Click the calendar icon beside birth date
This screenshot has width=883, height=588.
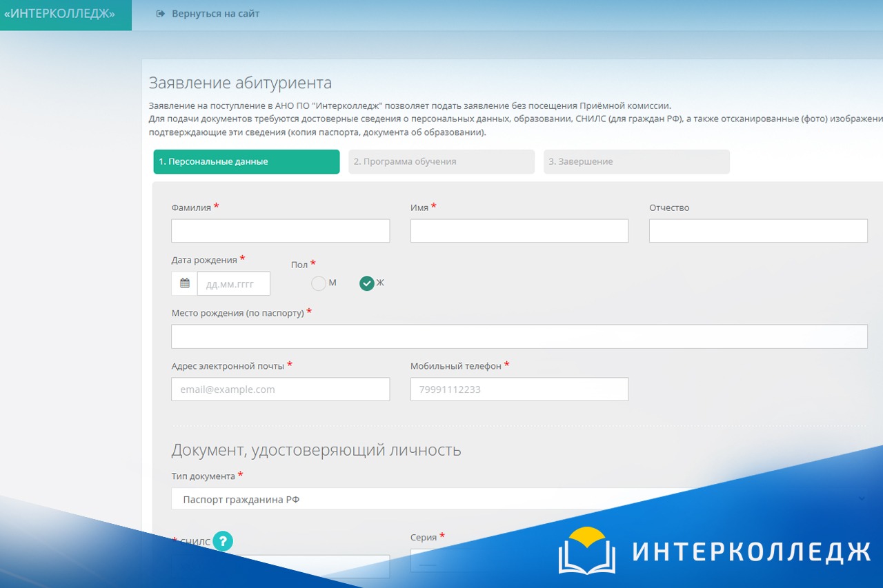tap(185, 283)
